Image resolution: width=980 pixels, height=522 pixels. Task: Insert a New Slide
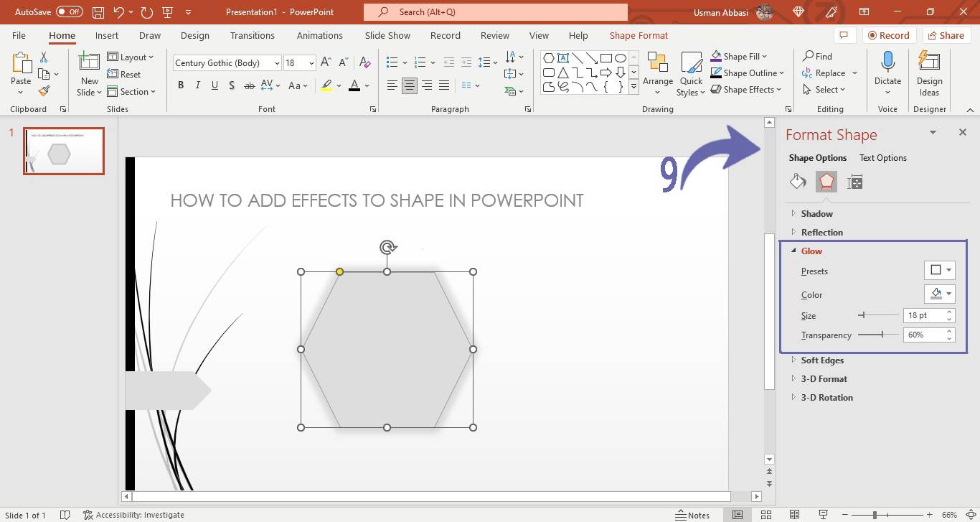tap(90, 74)
